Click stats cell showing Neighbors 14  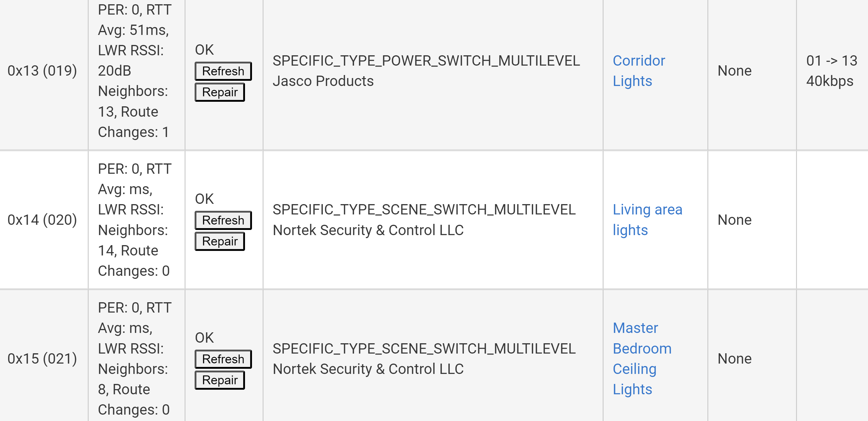[x=136, y=220]
